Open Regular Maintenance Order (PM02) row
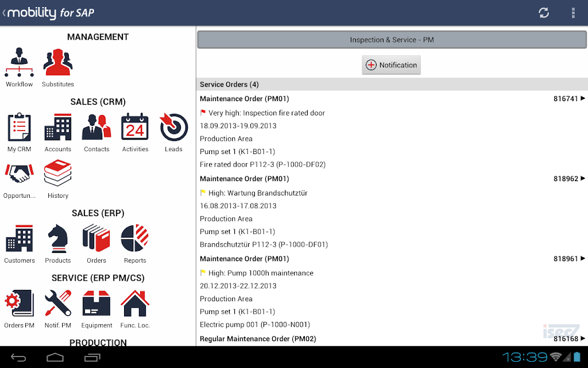This screenshot has width=588, height=368. (392, 339)
